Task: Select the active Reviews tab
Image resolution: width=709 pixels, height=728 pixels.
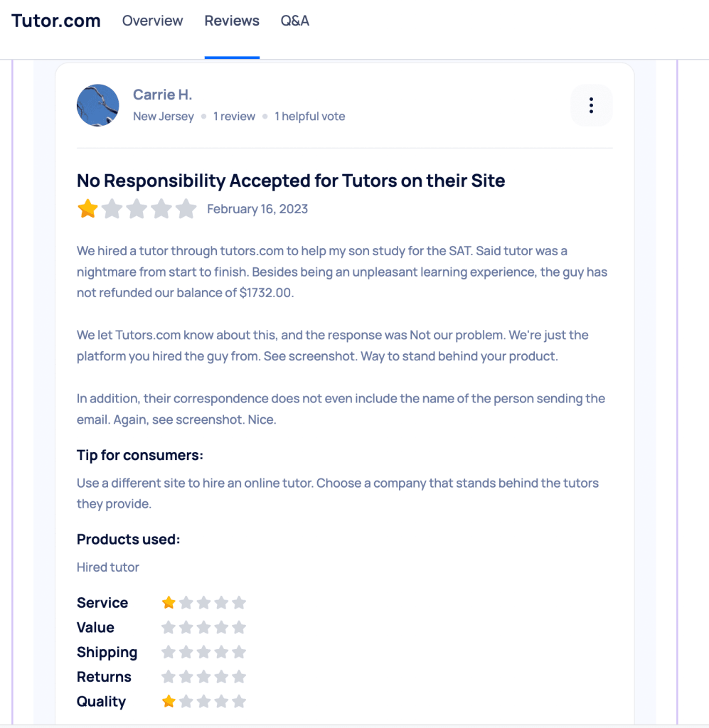Action: (x=232, y=21)
